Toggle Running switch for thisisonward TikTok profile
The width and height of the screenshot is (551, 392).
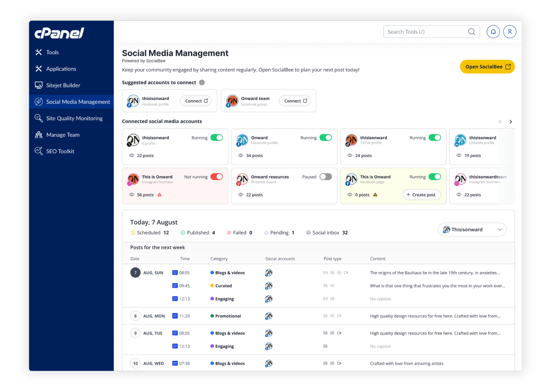click(435, 138)
